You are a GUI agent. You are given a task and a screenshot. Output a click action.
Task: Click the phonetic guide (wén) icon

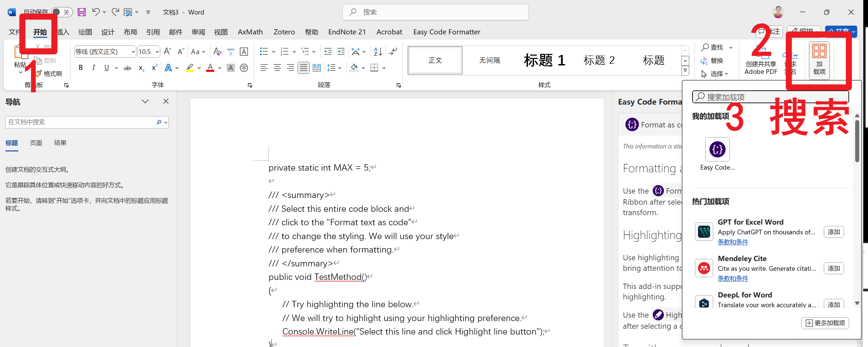[231, 52]
